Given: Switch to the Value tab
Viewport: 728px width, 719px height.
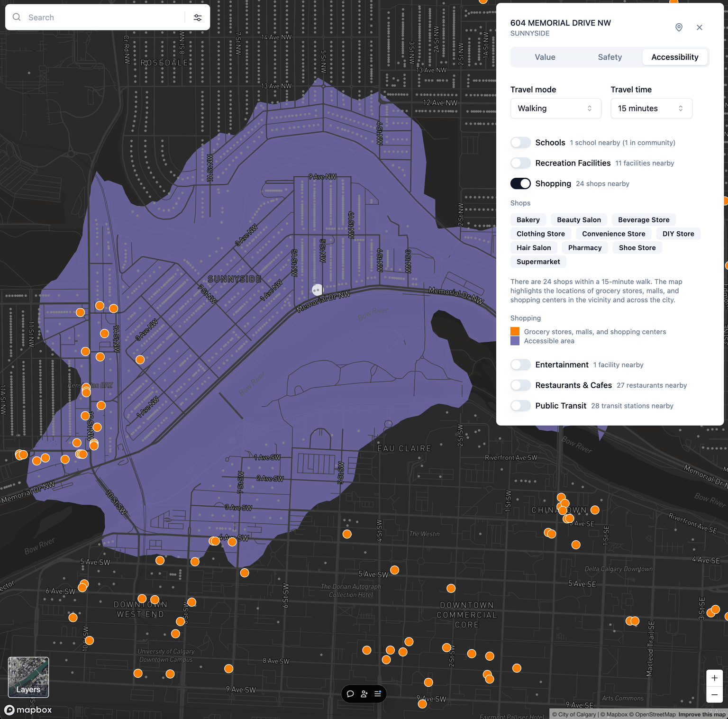Looking at the screenshot, I should click(x=545, y=57).
